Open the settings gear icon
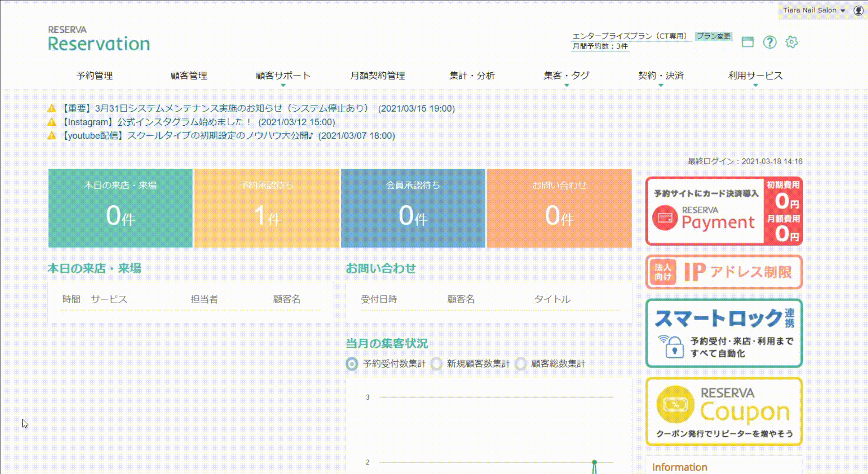 (x=791, y=42)
